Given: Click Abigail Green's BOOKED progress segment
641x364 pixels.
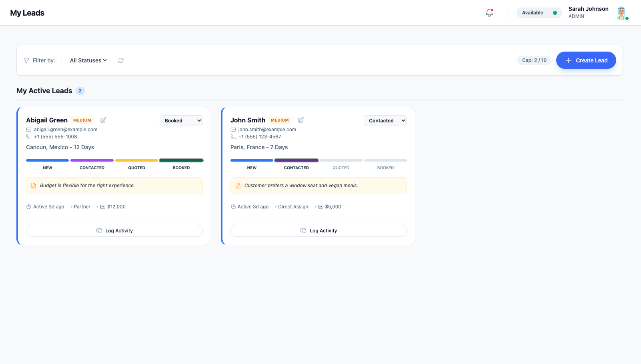Looking at the screenshot, I should (181, 160).
